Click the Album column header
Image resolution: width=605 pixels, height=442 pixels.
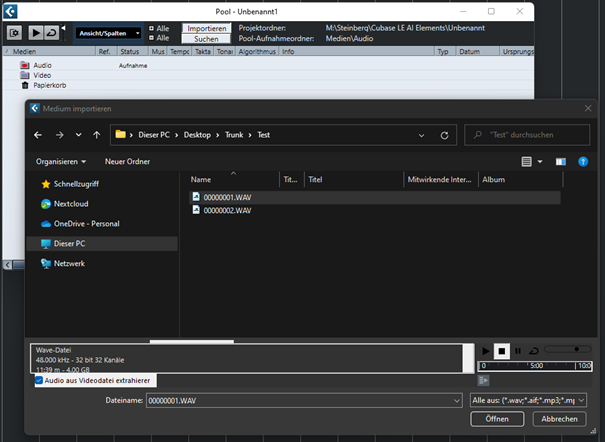(520, 179)
